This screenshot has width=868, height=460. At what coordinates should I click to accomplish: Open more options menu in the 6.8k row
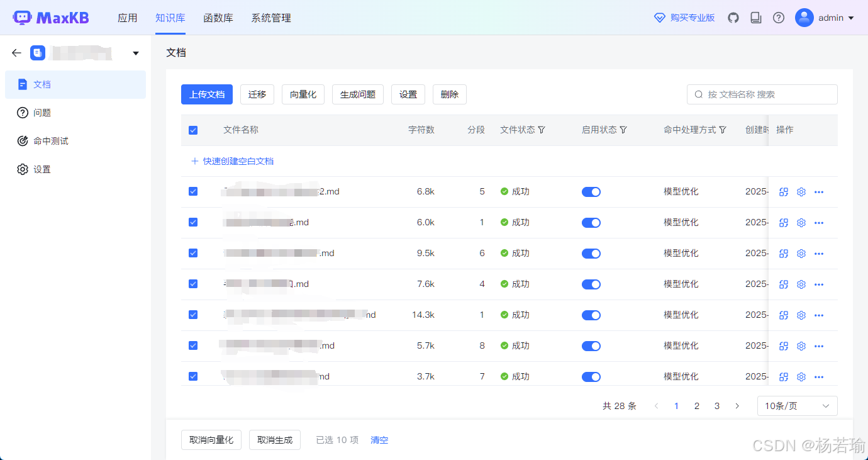click(819, 192)
